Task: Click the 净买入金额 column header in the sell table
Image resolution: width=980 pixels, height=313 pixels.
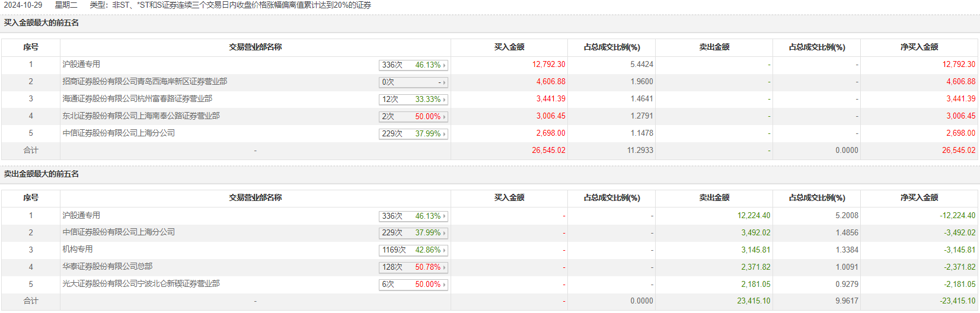Action: (x=919, y=197)
